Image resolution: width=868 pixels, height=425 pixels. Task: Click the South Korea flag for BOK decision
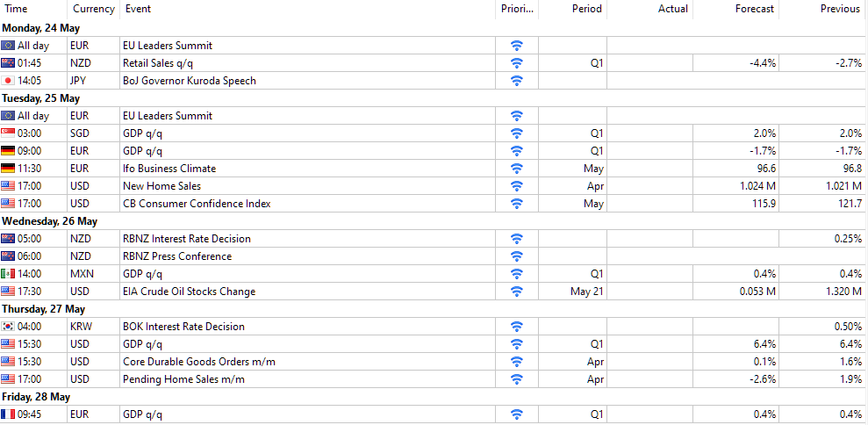click(8, 327)
